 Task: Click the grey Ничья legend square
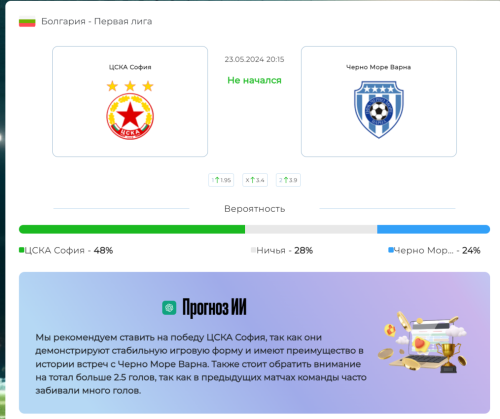pyautogui.click(x=253, y=250)
